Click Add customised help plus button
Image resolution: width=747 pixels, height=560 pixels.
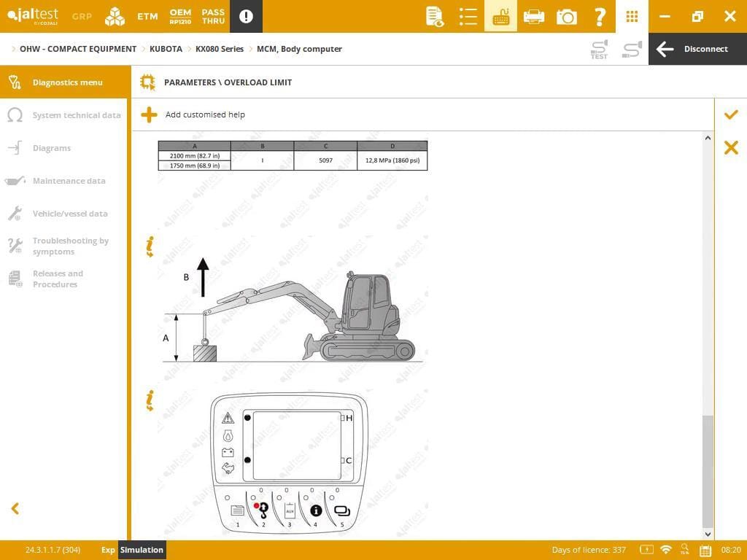coord(149,114)
